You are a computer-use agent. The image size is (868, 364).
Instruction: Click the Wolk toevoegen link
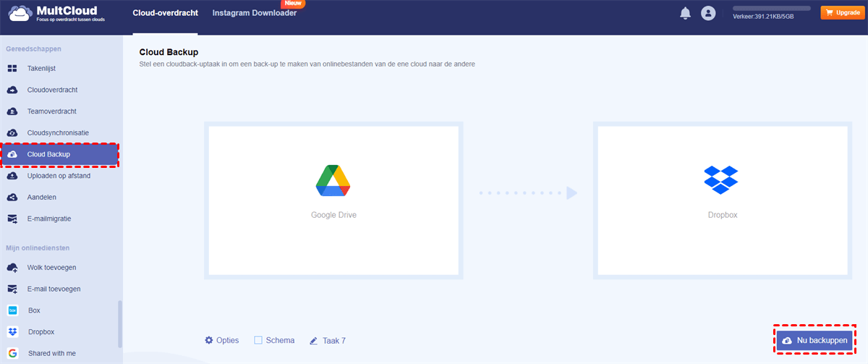(52, 268)
